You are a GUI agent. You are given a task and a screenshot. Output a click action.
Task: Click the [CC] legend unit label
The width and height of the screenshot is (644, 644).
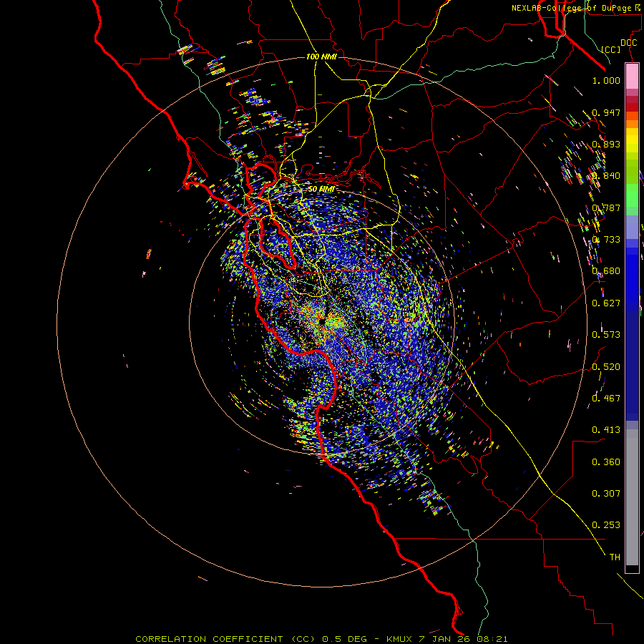(610, 49)
